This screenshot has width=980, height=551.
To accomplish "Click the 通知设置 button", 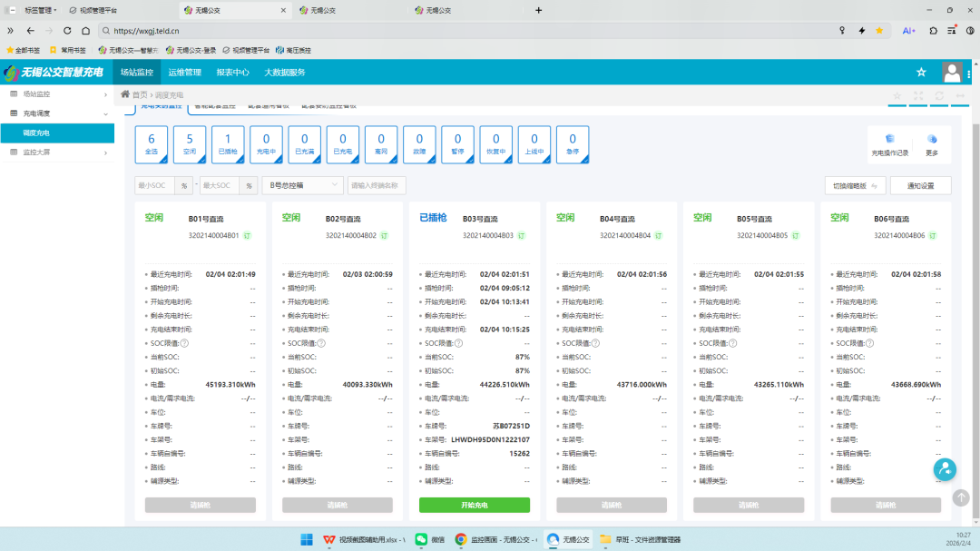I will coord(921,185).
